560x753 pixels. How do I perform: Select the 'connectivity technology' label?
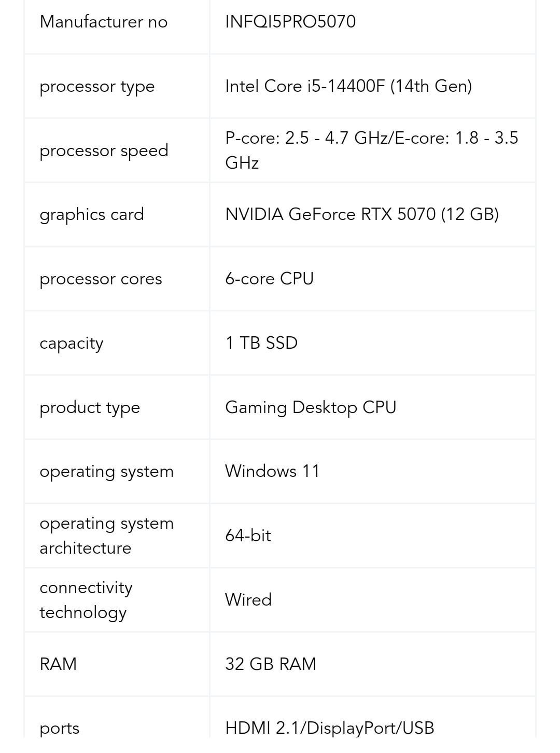[x=86, y=600]
